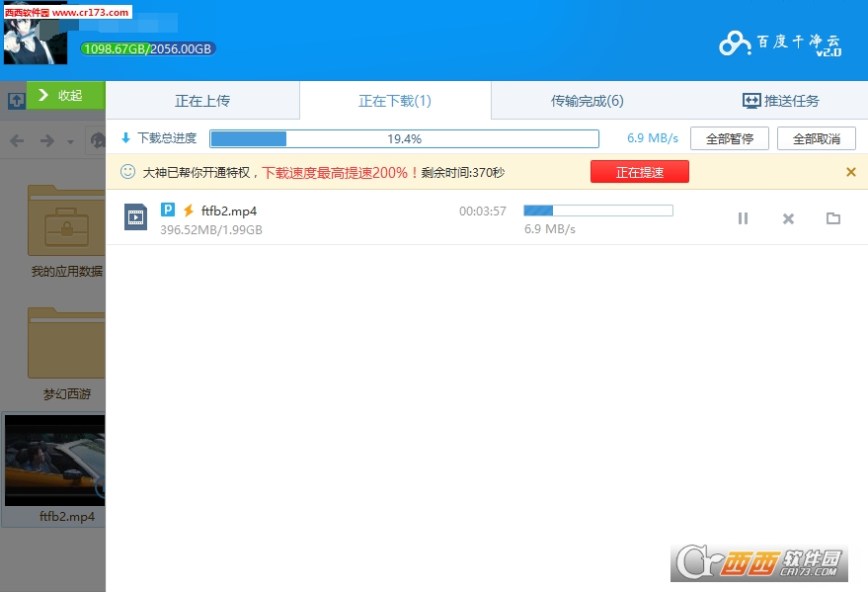The width and height of the screenshot is (868, 592).
Task: Click the 我的应用数据 folder label
Action: [67, 272]
